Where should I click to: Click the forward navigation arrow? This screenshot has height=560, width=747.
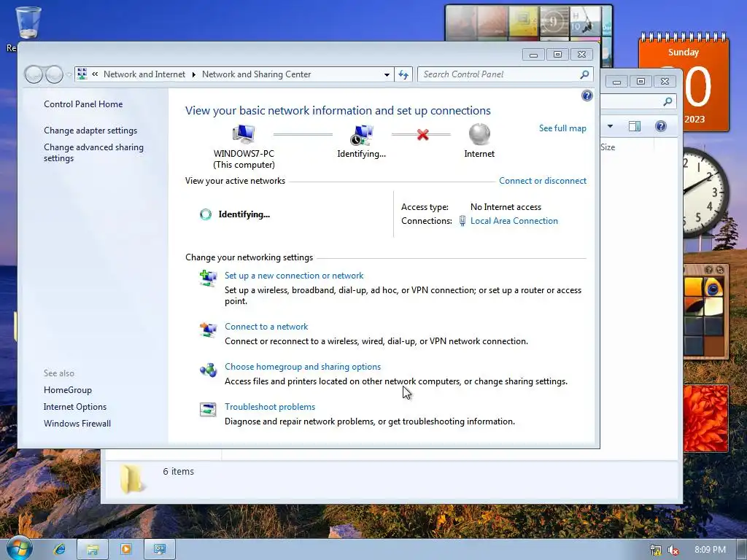point(54,74)
